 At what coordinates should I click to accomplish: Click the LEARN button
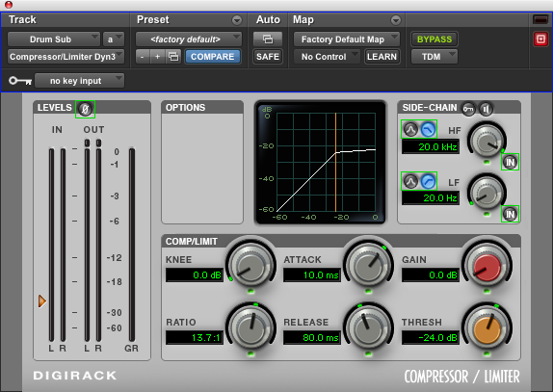click(x=382, y=57)
